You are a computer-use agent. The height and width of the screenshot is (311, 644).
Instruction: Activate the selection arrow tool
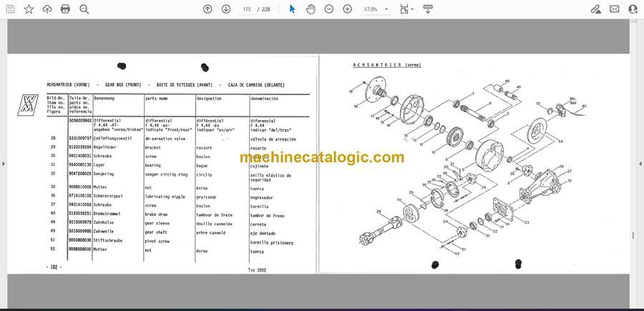(292, 9)
